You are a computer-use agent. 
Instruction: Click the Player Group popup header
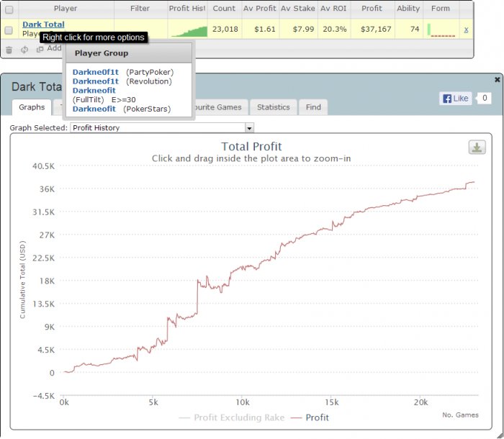(x=129, y=53)
